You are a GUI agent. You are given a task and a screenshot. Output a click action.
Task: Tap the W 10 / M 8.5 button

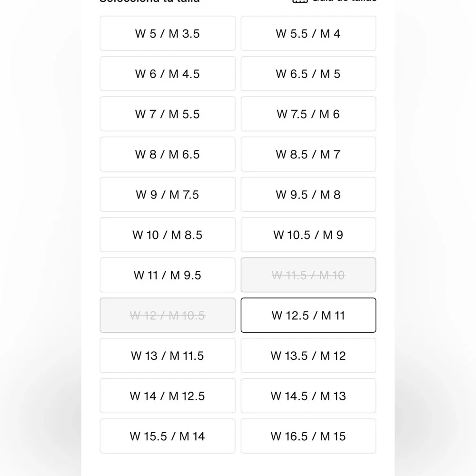[168, 235]
